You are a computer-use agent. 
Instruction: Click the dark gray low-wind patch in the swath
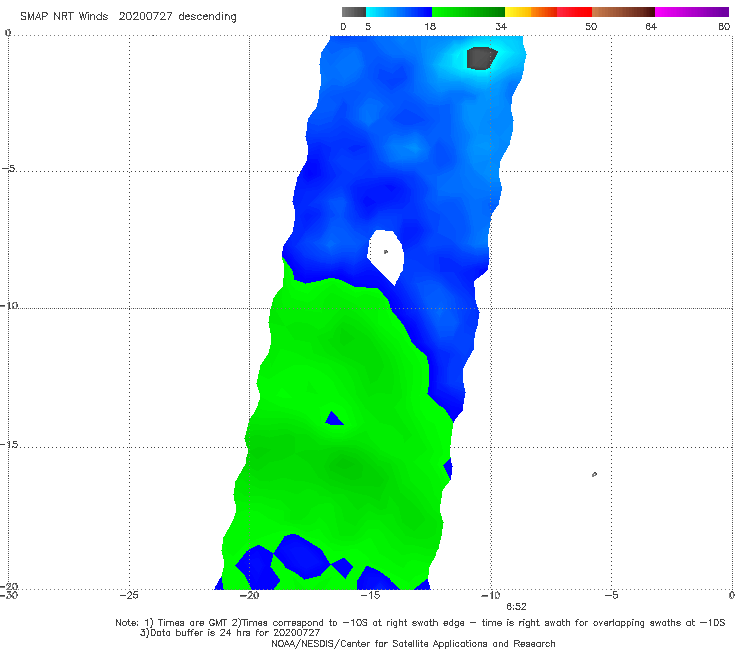481,58
